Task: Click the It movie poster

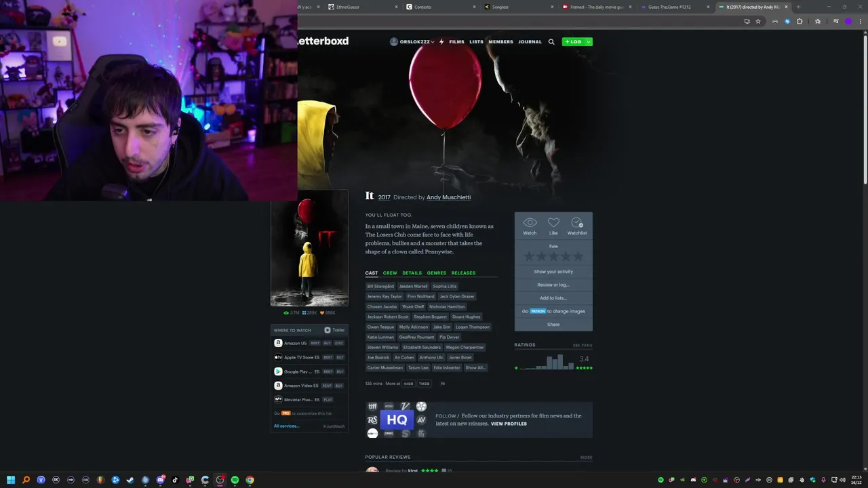Action: pyautogui.click(x=309, y=248)
